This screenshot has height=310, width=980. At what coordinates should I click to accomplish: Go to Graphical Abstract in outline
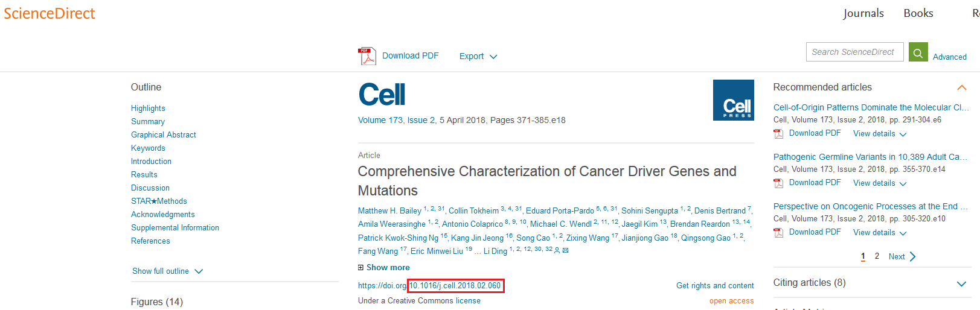tap(164, 134)
